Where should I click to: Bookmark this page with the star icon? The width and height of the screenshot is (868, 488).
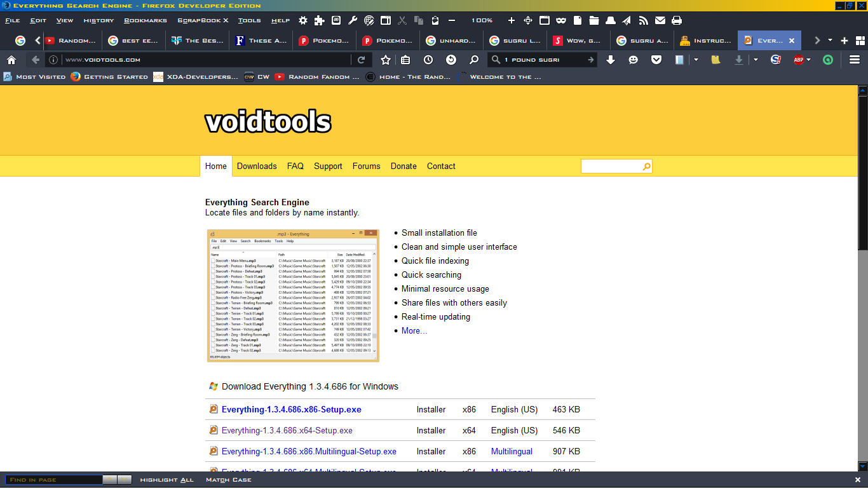[386, 60]
